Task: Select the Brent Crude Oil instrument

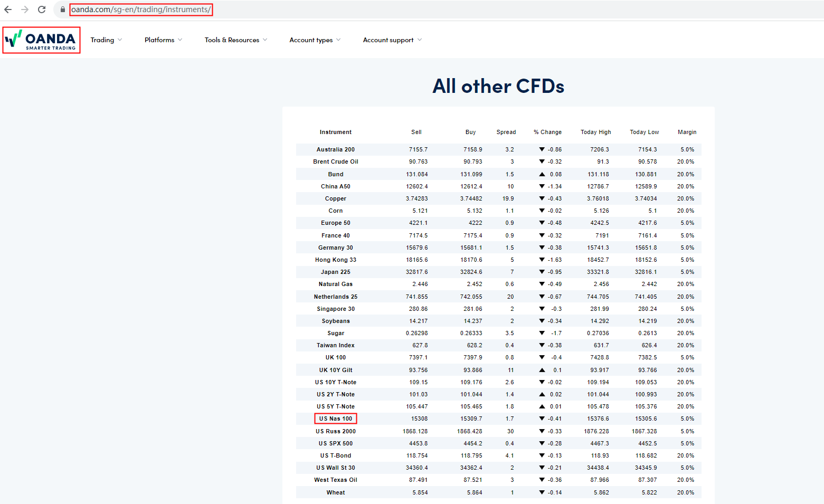Action: [x=336, y=161]
